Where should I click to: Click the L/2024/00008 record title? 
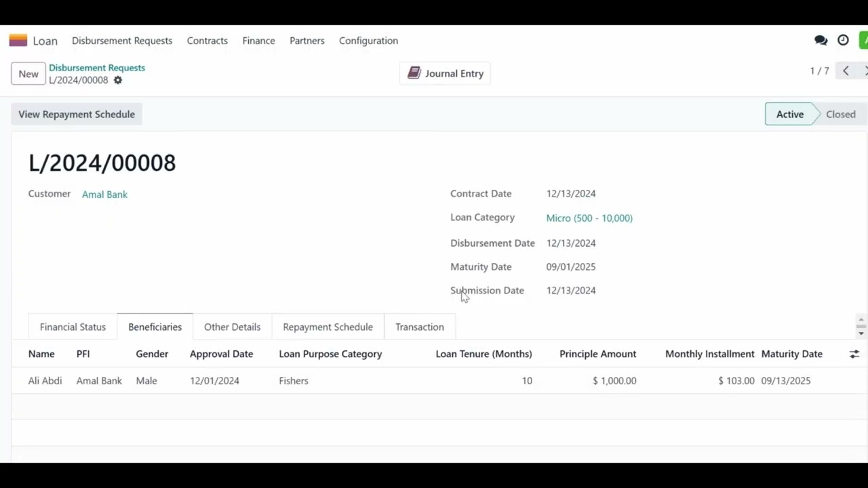click(x=102, y=163)
